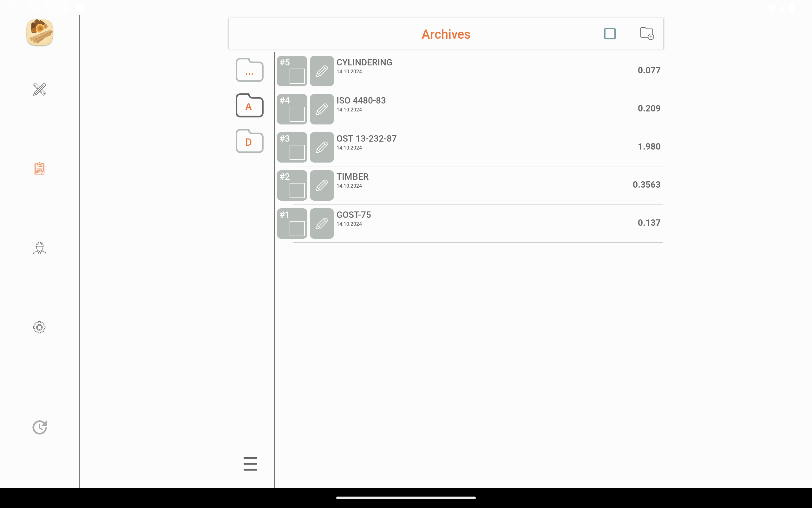Edit the CYLINDERING entry with pencil icon
This screenshot has width=812, height=508.
click(x=322, y=71)
